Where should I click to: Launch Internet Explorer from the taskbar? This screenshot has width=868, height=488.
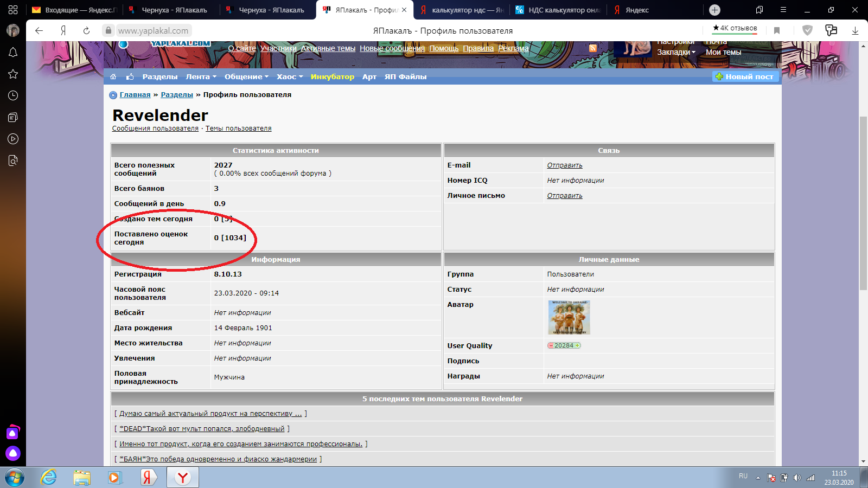pyautogui.click(x=49, y=477)
